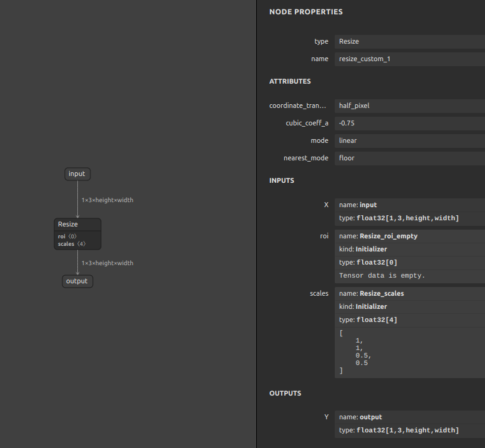The image size is (485, 448).
Task: Click the nearest_mode value floor
Action: click(410, 158)
